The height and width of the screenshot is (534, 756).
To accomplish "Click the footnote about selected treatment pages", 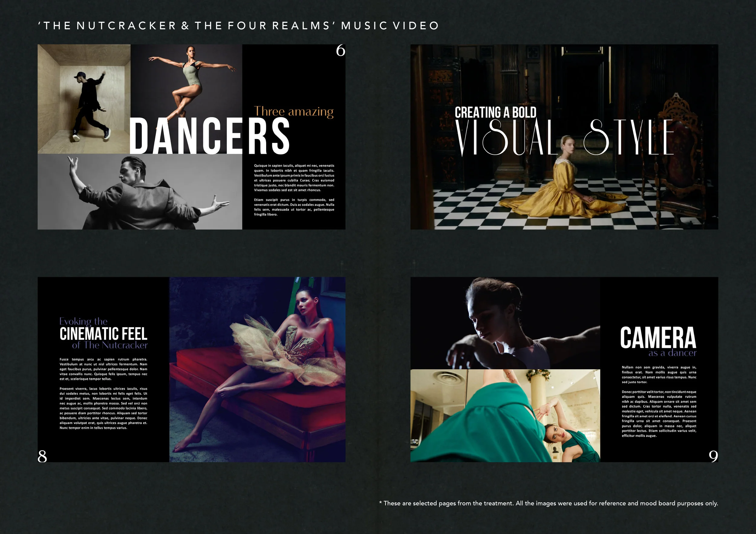I will coord(548,503).
